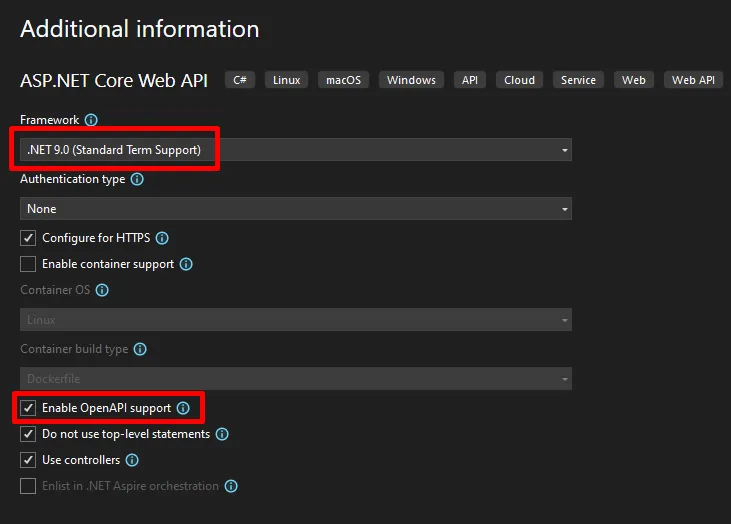
Task: Click the Linux tag
Action: 286,80
